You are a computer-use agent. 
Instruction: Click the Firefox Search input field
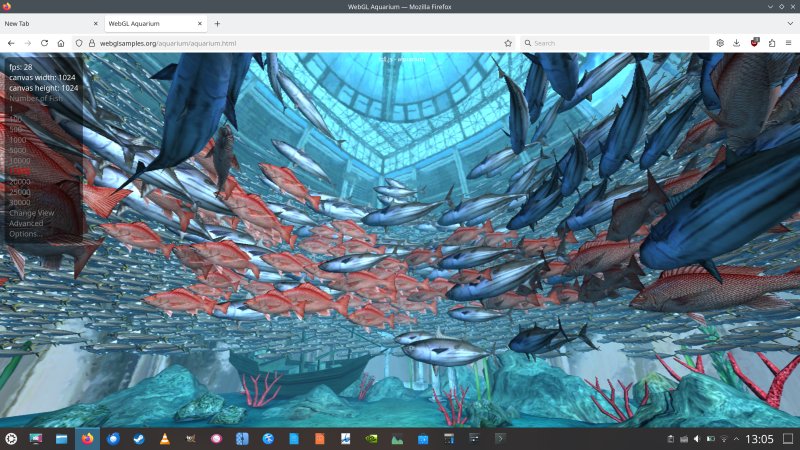point(610,43)
